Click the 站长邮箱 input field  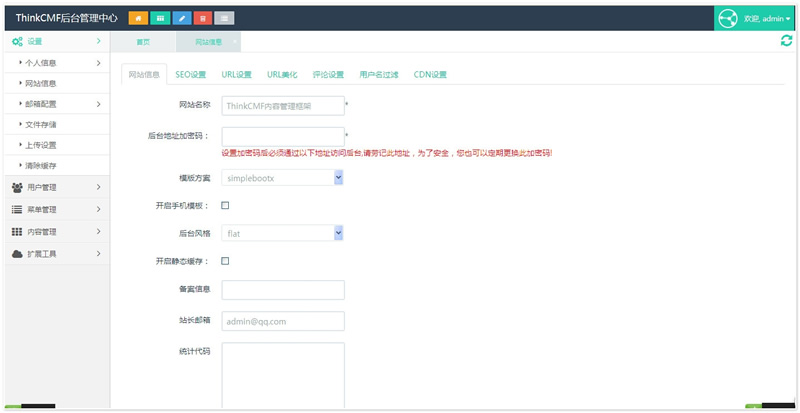283,321
